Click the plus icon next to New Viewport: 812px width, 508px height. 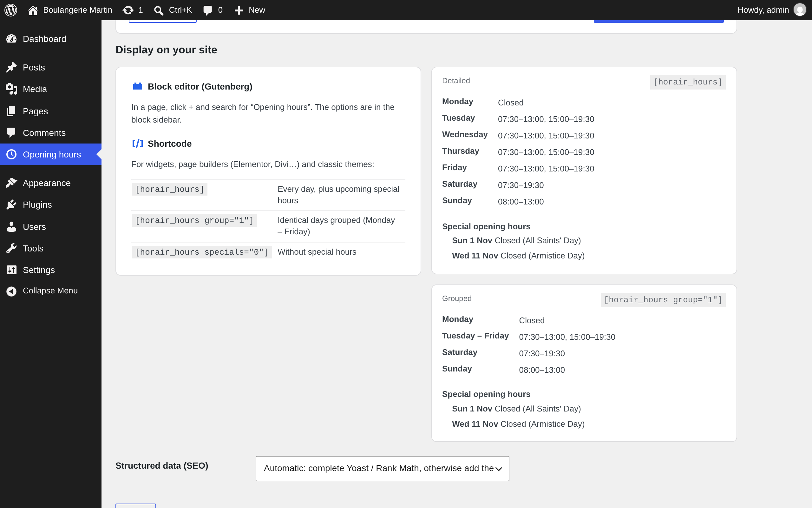click(x=239, y=10)
